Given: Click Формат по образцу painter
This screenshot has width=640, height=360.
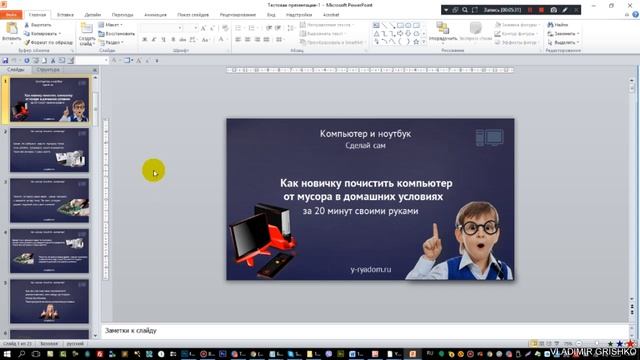Looking at the screenshot, I should (49, 42).
